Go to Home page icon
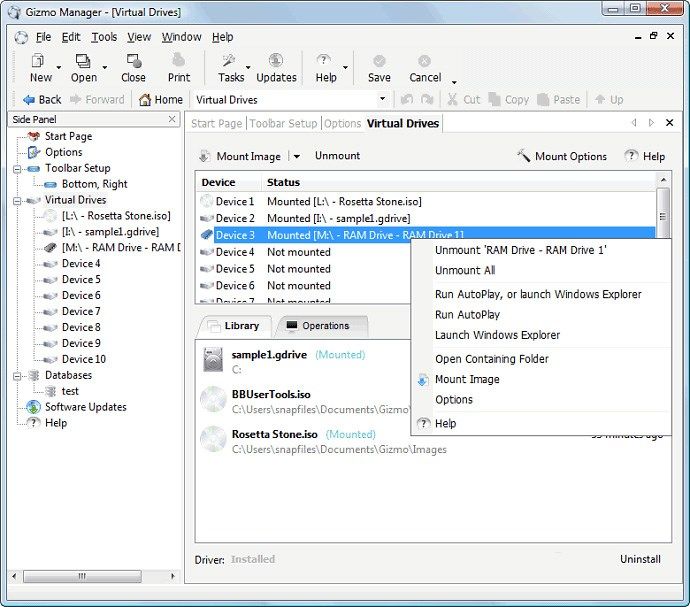 coord(145,100)
